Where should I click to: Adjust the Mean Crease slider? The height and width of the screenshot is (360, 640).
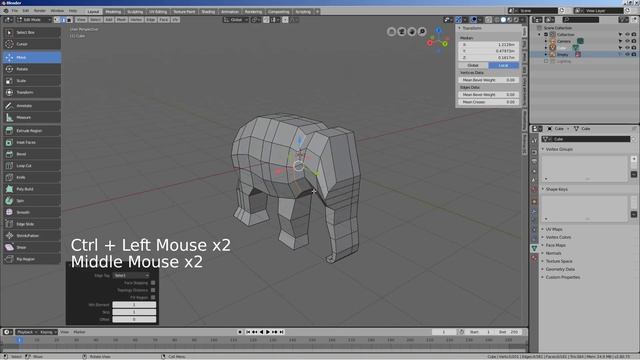[x=489, y=102]
